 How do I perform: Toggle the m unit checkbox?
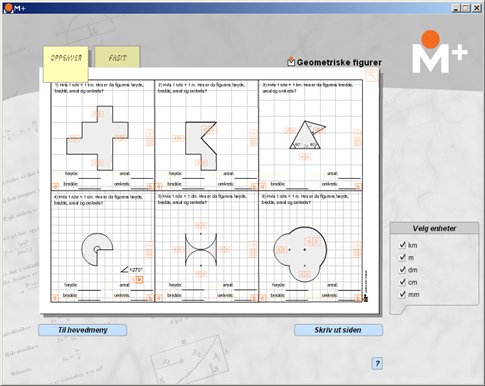click(402, 257)
